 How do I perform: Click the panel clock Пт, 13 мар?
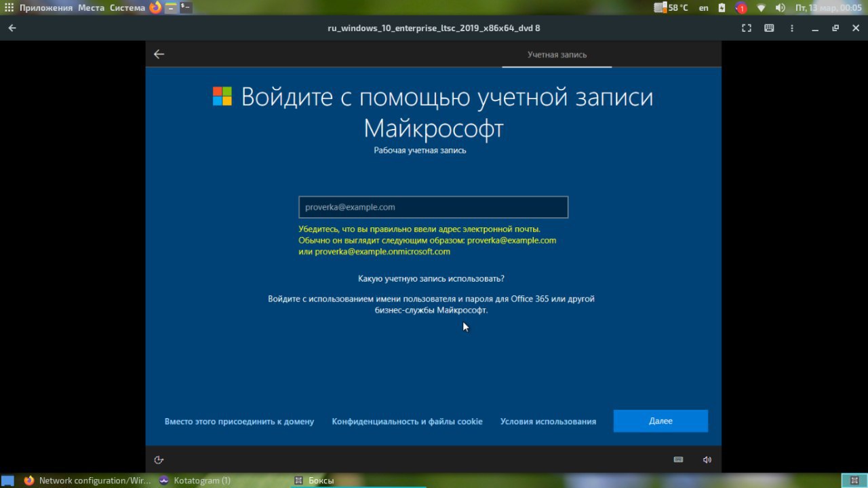click(827, 7)
